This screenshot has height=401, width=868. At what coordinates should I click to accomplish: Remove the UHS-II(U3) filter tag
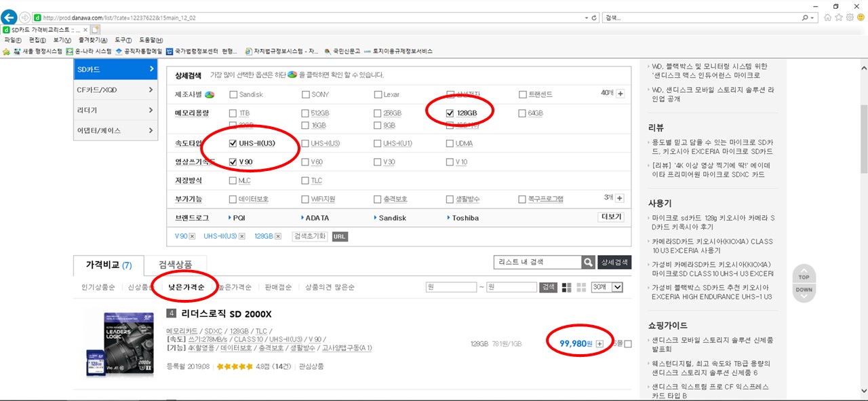(242, 236)
